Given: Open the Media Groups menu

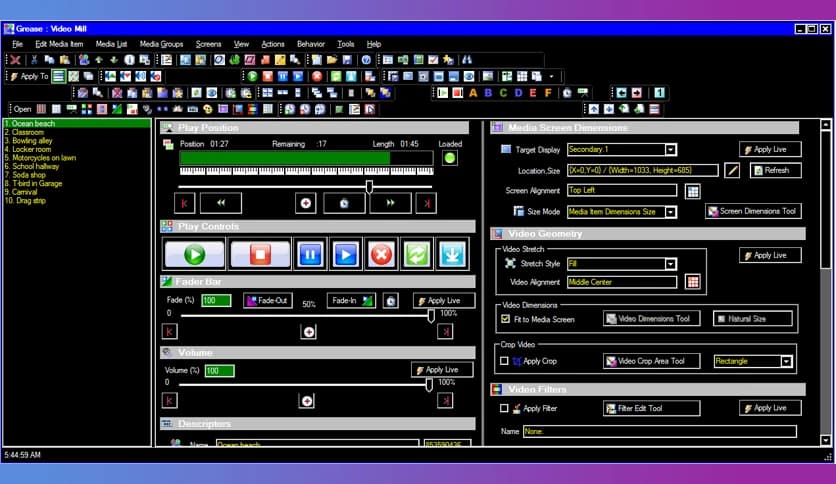Looking at the screenshot, I should [x=161, y=44].
